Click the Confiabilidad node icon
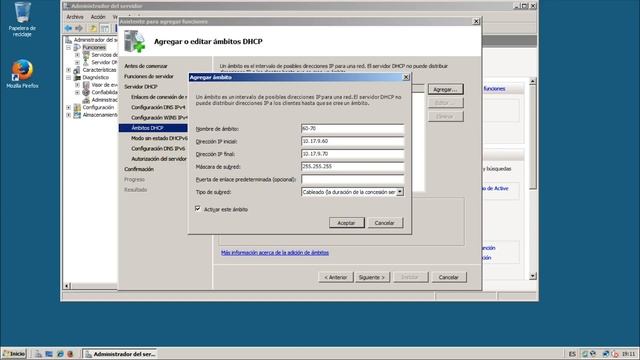Image resolution: width=640 pixels, height=360 pixels. [x=86, y=92]
